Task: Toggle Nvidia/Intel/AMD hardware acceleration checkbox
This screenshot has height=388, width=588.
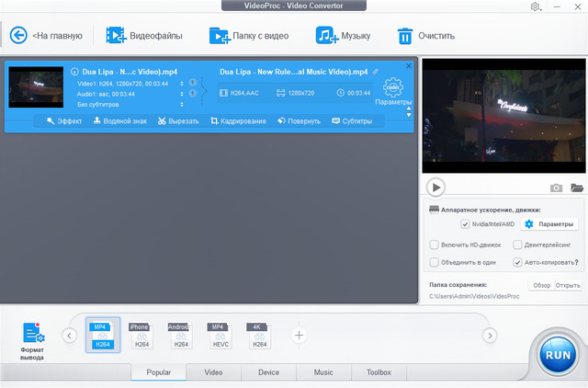Action: (466, 223)
